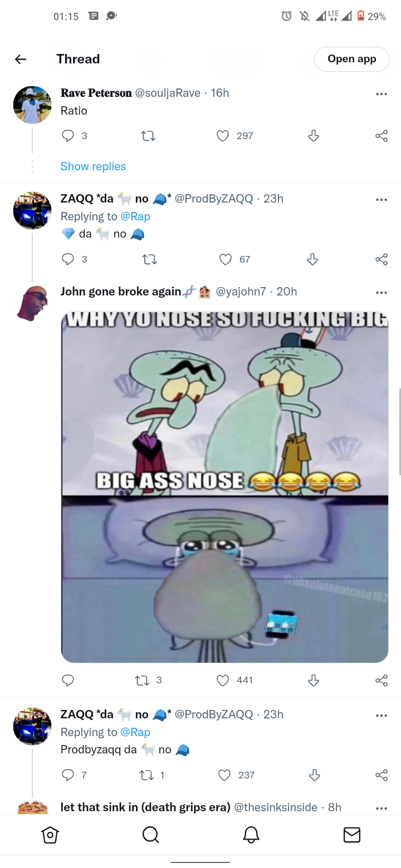Open more options for Rave Peterson's tweet

(382, 94)
